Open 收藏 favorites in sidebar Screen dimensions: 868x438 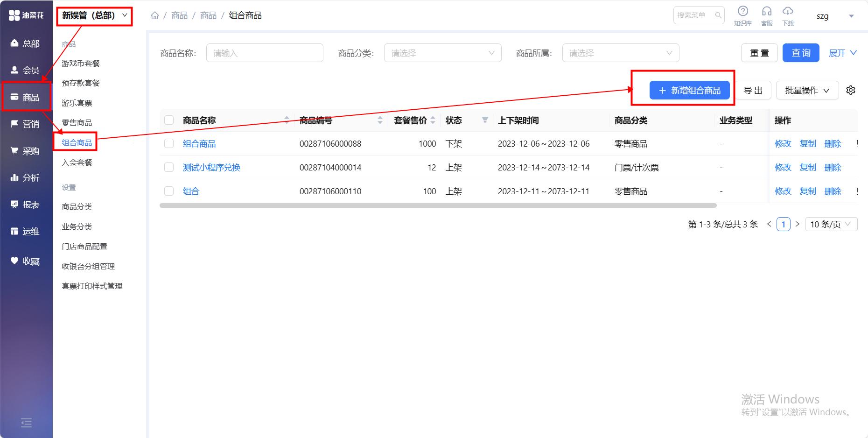(26, 261)
